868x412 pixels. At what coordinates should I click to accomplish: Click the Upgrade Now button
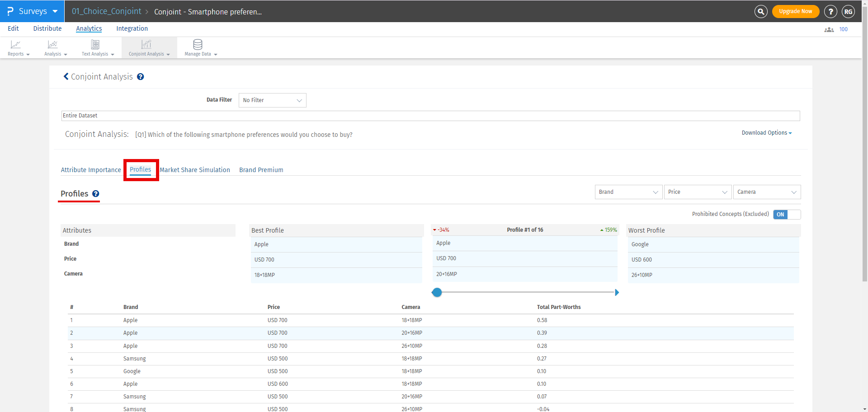(795, 12)
